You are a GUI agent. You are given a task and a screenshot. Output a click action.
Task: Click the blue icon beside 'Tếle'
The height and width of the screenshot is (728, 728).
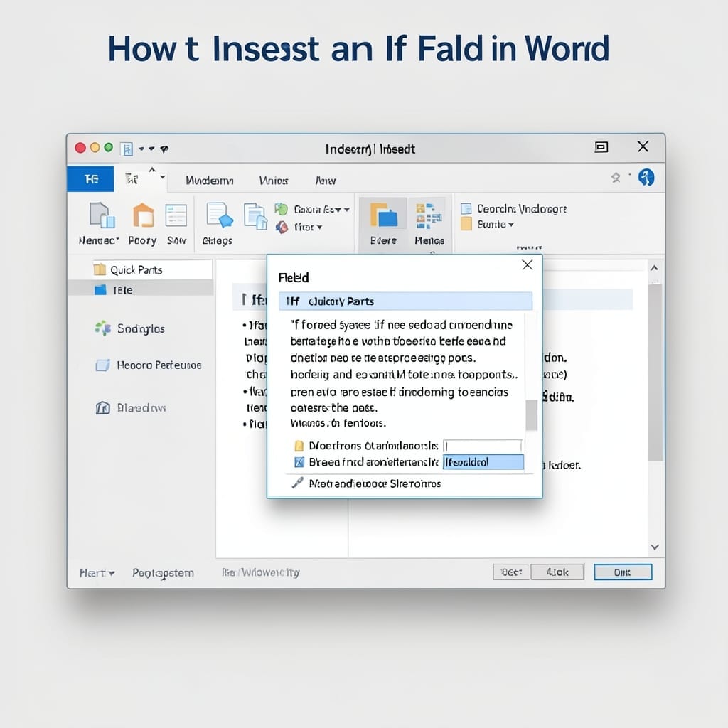[100, 290]
